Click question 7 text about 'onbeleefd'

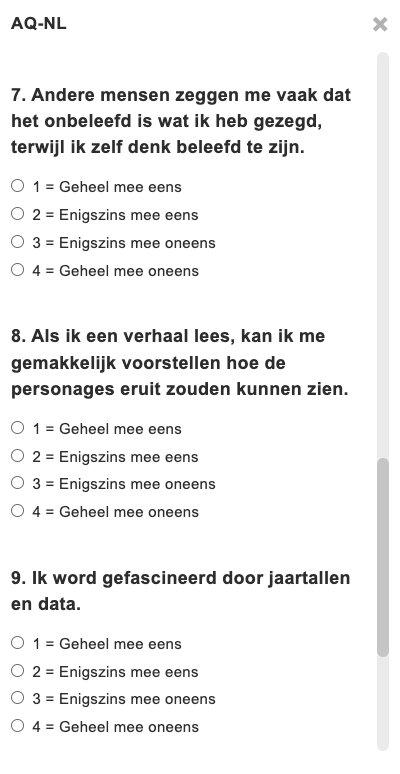181,121
